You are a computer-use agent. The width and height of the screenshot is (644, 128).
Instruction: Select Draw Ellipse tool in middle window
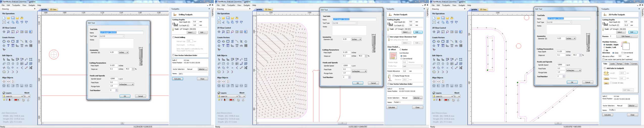coord(224,41)
